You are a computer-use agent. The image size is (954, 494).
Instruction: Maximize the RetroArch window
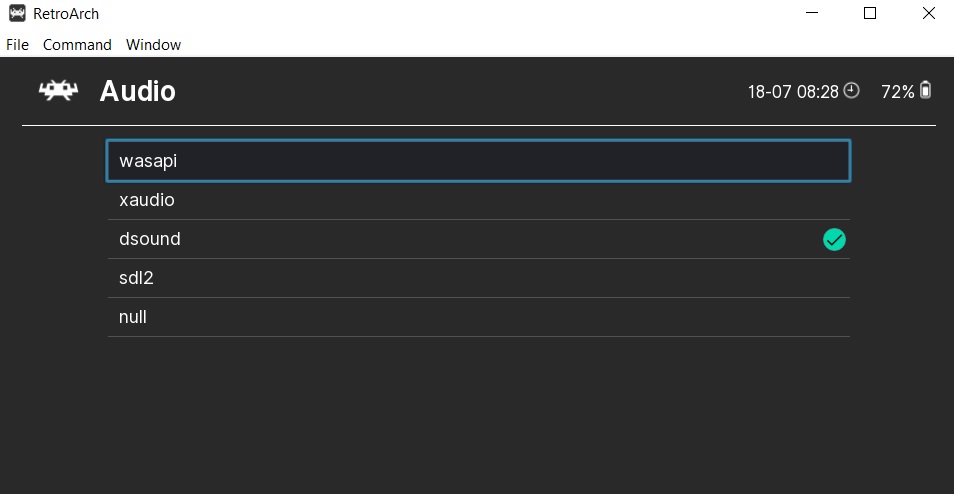click(x=870, y=14)
